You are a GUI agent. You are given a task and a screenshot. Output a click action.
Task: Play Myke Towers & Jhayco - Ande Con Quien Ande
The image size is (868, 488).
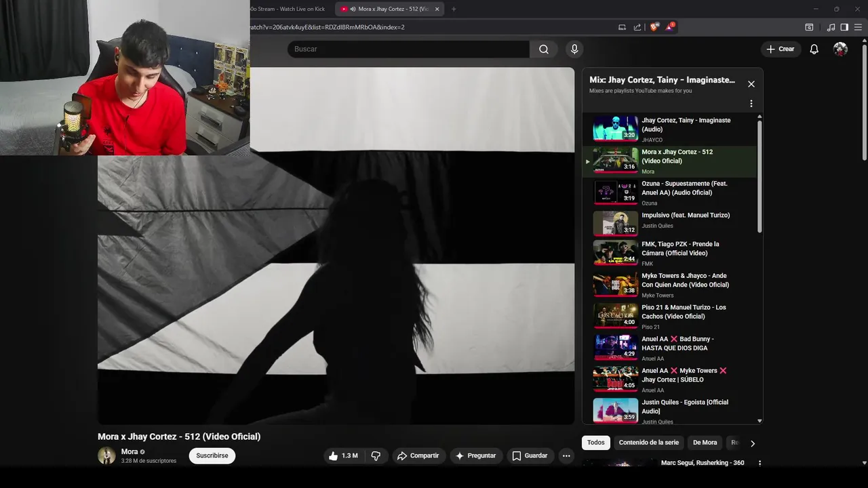click(x=669, y=285)
